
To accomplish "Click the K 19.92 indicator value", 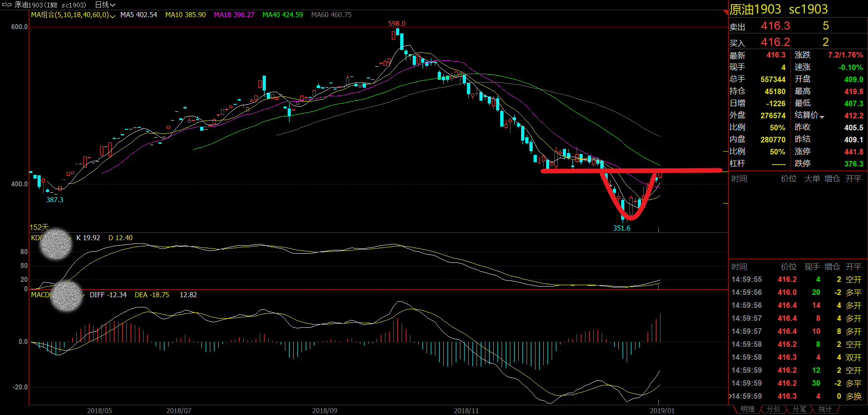I will pos(88,237).
